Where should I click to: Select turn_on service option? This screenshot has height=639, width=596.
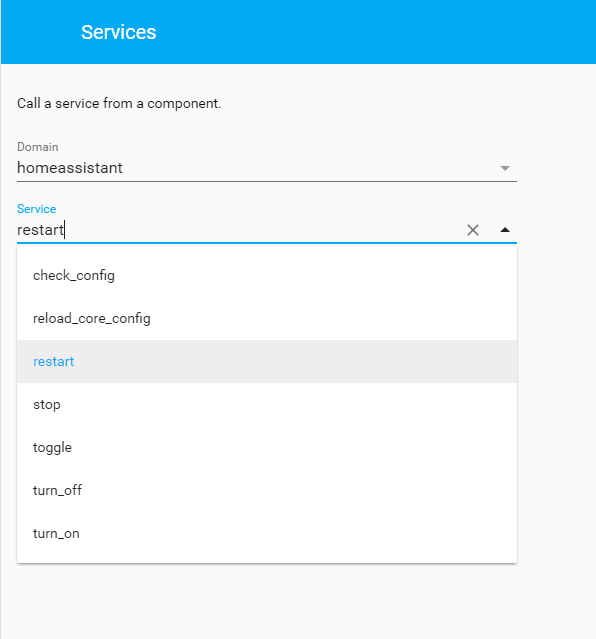tap(267, 533)
